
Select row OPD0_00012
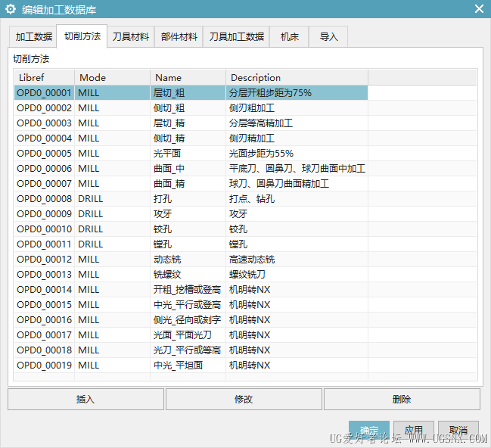click(x=191, y=260)
